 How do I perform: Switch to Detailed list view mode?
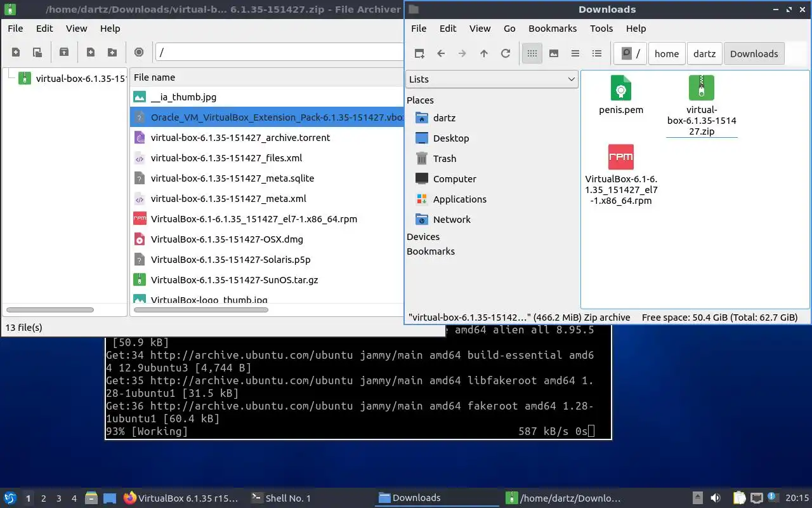coord(597,54)
